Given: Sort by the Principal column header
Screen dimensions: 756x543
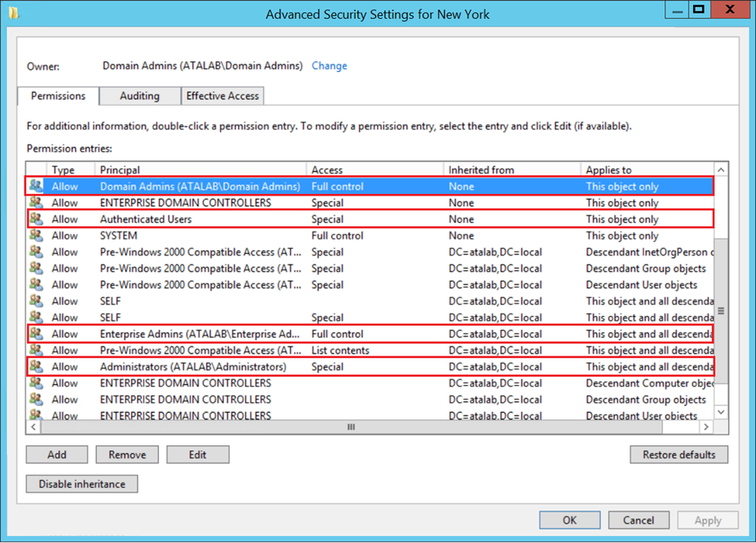Looking at the screenshot, I should point(200,169).
